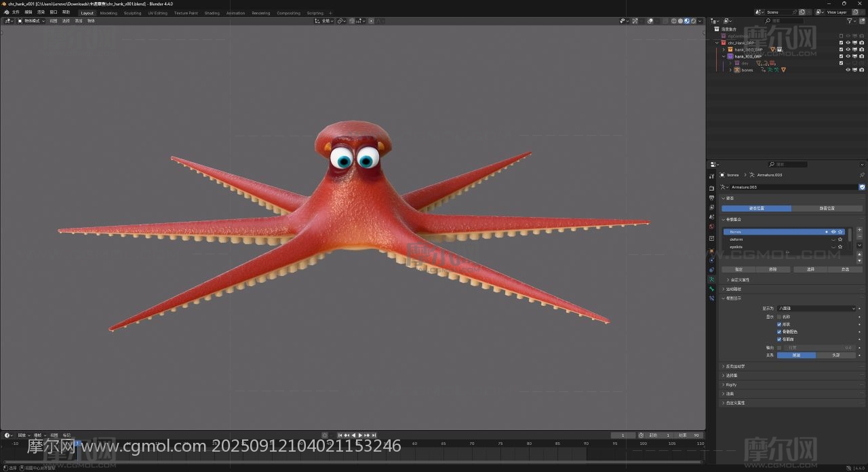Add a new workspace with plus icon
This screenshot has height=472, width=868.
(330, 13)
